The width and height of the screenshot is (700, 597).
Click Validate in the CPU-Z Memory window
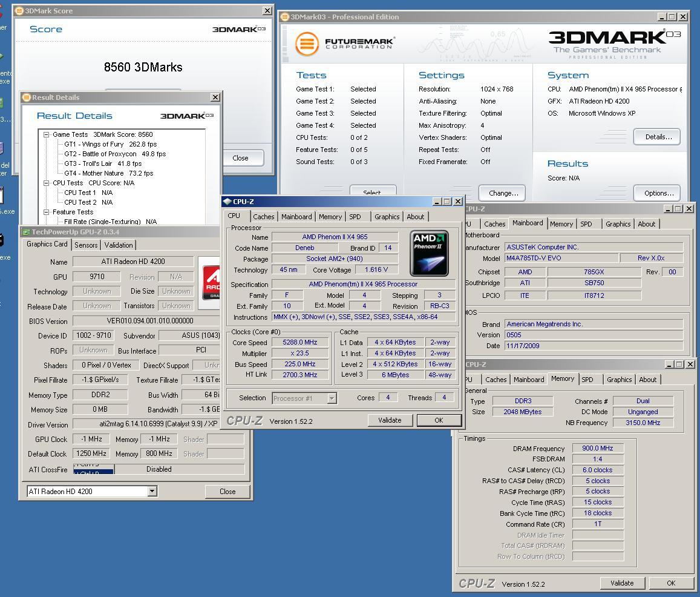tap(622, 582)
